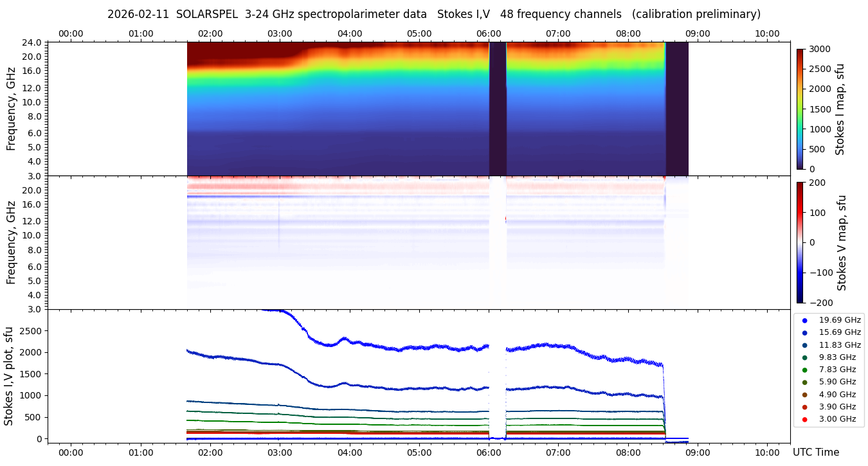
Task: Click the 3.00 GHz red legend marker
Action: point(804,420)
